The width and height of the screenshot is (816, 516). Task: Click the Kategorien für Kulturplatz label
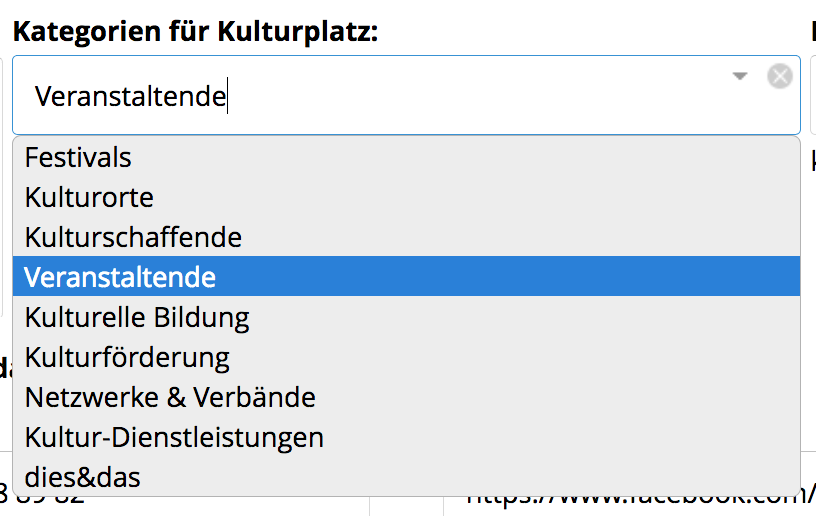tap(196, 31)
